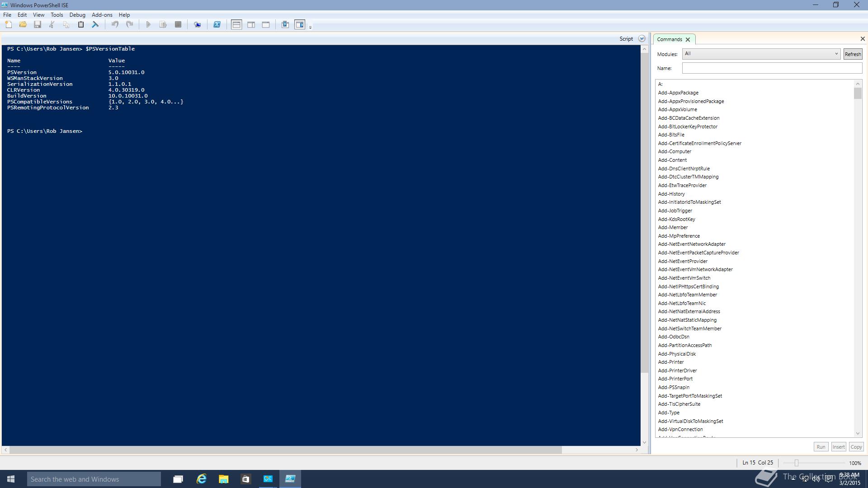Close the Commands add-on side pane
This screenshot has width=868, height=488.
tap(863, 39)
